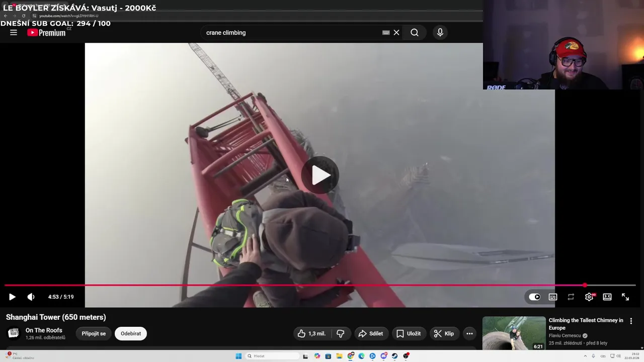Clear the search box with X
The width and height of the screenshot is (644, 362).
[396, 33]
